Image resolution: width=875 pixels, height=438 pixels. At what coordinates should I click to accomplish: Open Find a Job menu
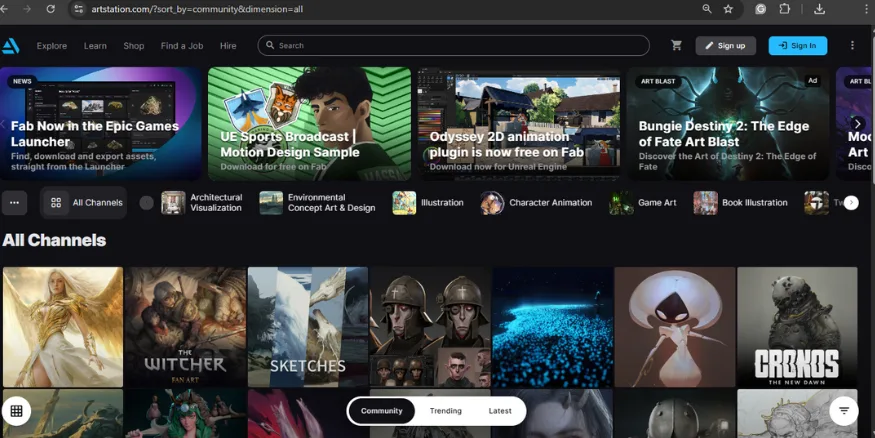click(x=182, y=46)
